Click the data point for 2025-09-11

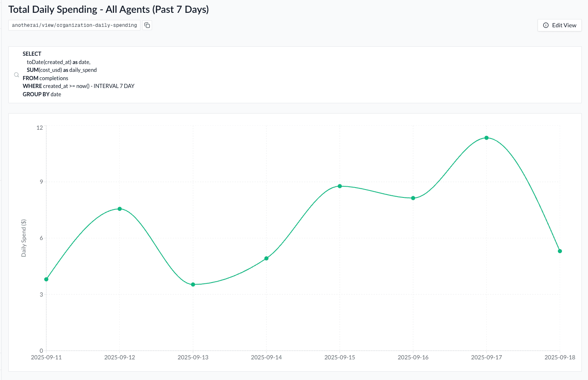pyautogui.click(x=46, y=279)
